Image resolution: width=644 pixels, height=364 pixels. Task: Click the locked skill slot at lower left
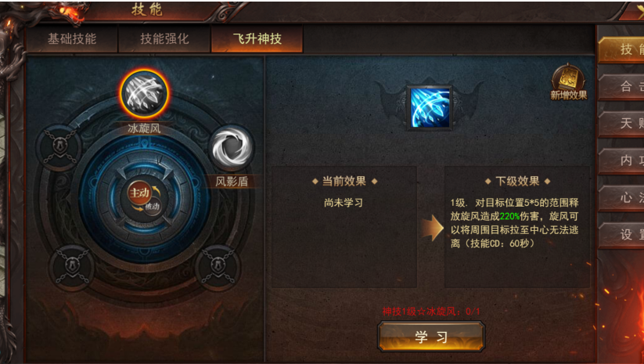point(72,268)
